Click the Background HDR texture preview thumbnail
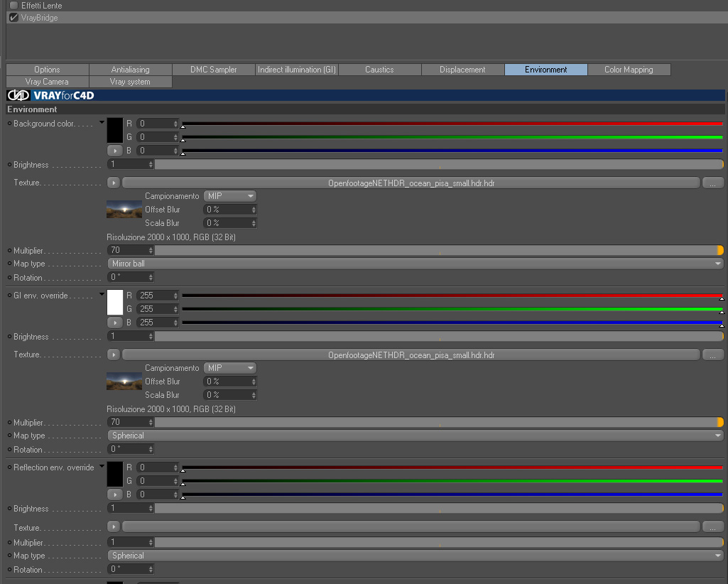The height and width of the screenshot is (584, 728). click(124, 210)
